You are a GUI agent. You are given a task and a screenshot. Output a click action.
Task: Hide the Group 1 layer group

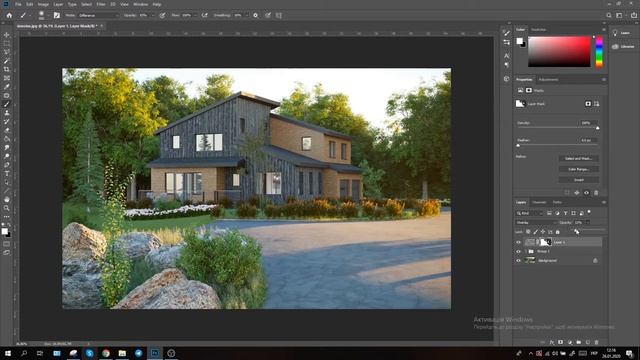pos(518,251)
